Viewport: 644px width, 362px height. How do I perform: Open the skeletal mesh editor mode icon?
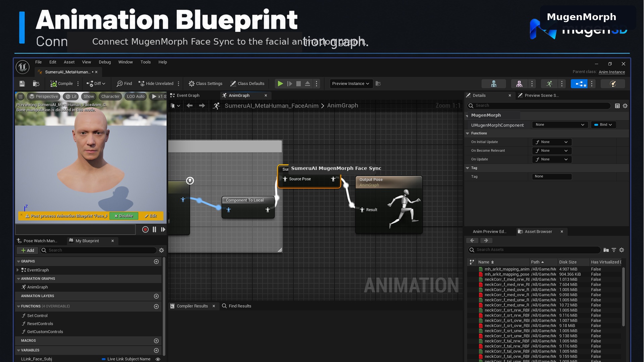pyautogui.click(x=519, y=84)
